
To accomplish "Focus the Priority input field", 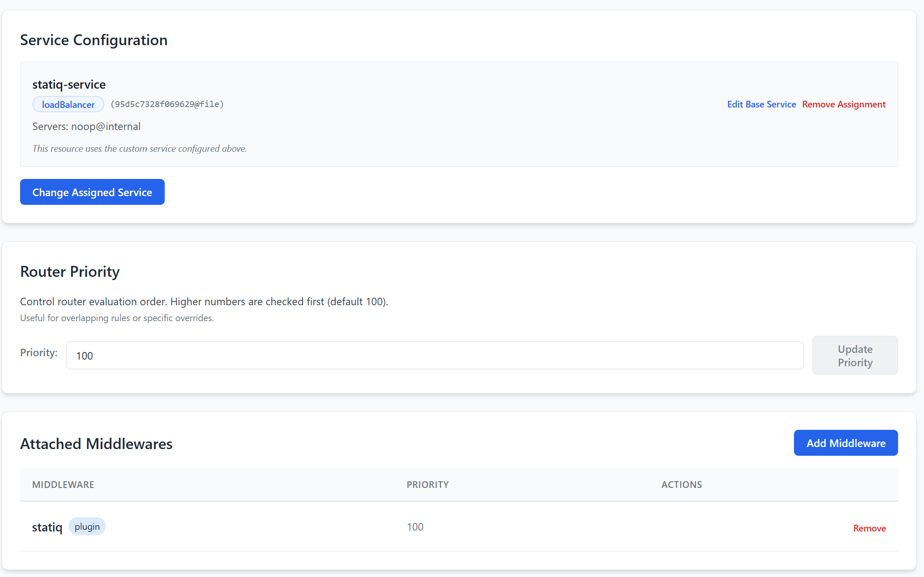I will pyautogui.click(x=435, y=355).
